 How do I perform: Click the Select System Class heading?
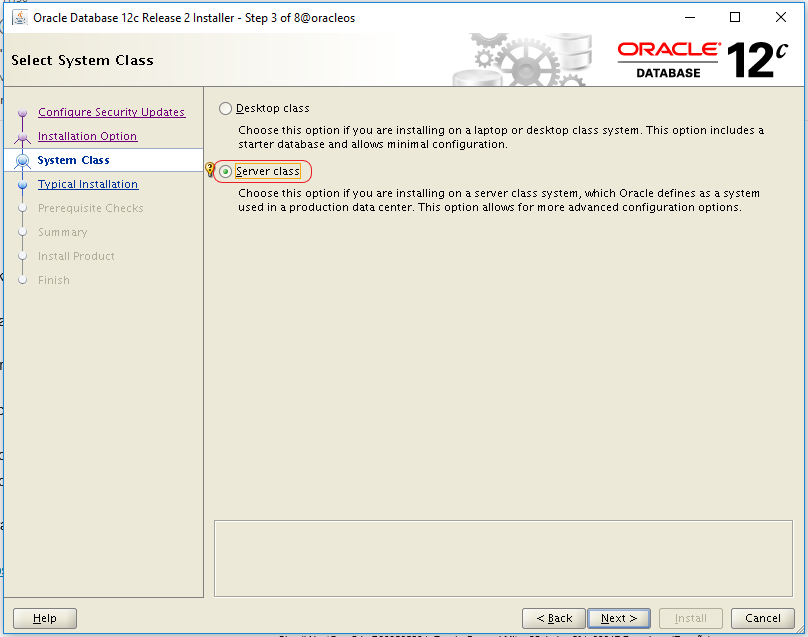(x=82, y=60)
